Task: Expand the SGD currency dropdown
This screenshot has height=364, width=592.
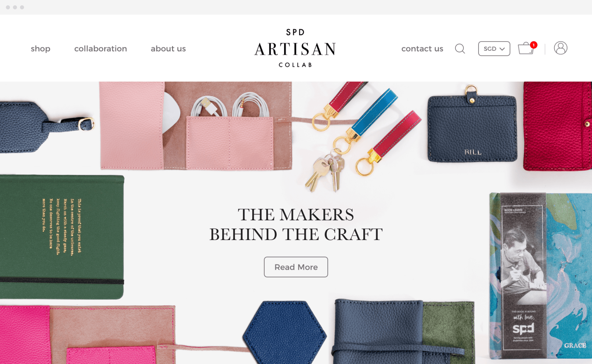Action: (494, 49)
